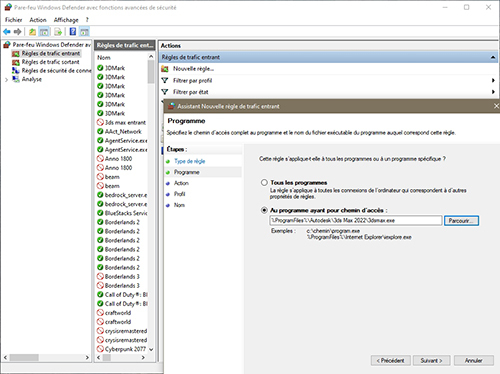Click the rules list horizontal scrollbar right arrow
Viewport: 500px width, 374px height.
coord(143,357)
